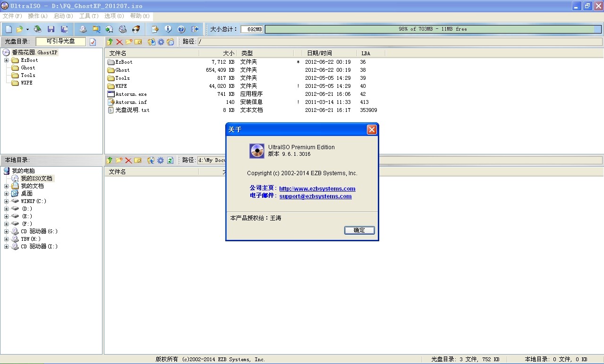604x364 pixels.
Task: Click the Up arrow icon in the disc pane toolbar
Action: pos(110,42)
